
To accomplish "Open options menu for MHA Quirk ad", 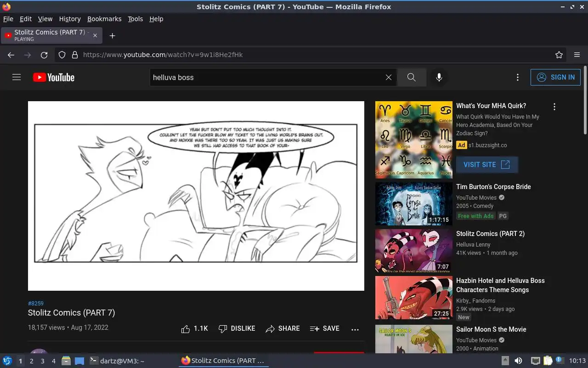I will pos(554,107).
